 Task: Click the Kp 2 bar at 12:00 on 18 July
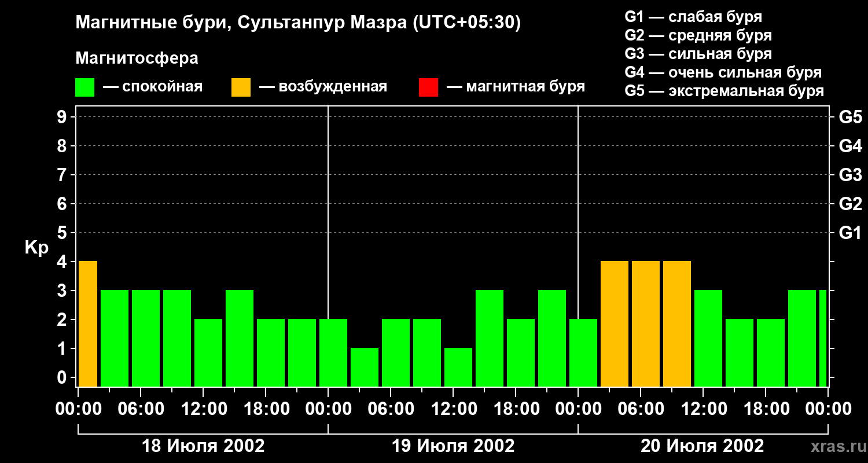point(208,353)
